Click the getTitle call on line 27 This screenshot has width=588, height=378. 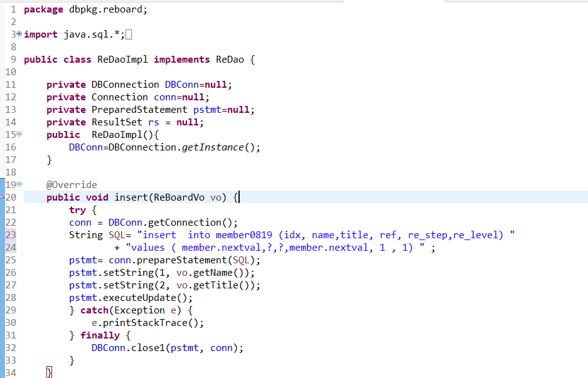(x=216, y=285)
